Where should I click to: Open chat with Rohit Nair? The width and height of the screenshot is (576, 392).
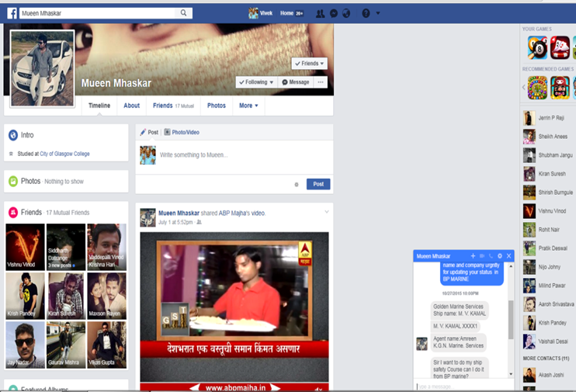tap(548, 230)
